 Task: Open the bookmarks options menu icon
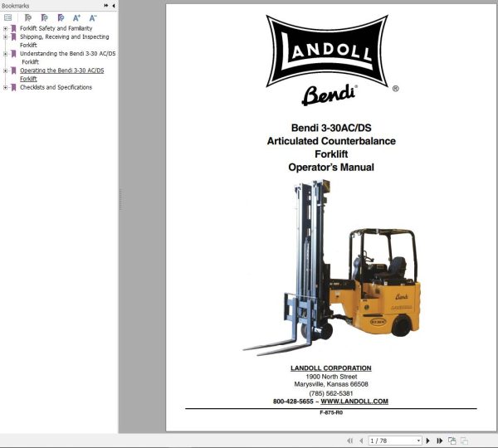[8, 17]
